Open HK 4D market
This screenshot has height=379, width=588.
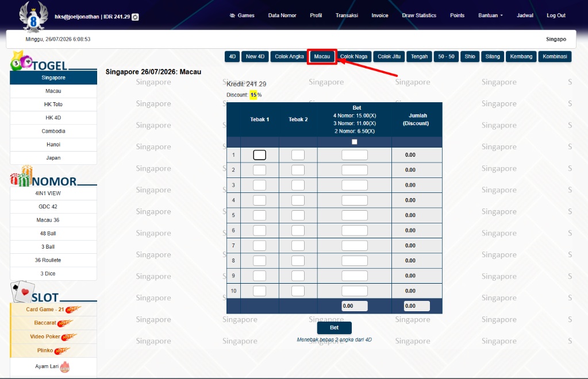coord(53,118)
